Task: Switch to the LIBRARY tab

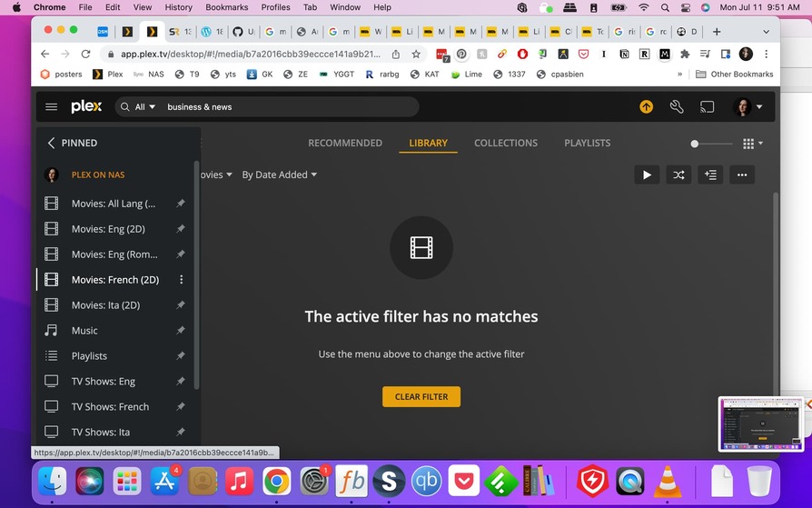Action: coord(429,143)
